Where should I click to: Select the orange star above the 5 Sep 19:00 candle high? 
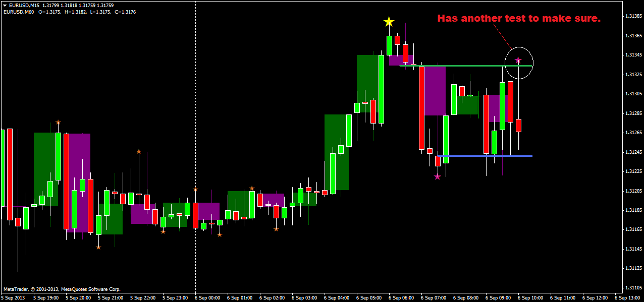pyautogui.click(x=58, y=123)
